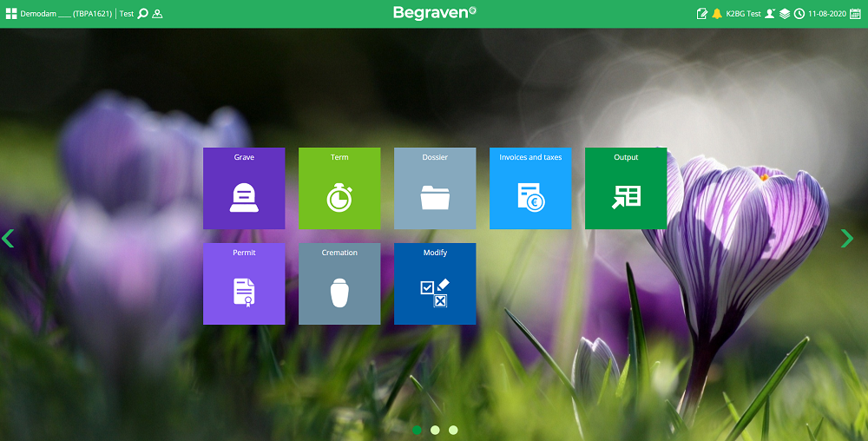The image size is (868, 441).
Task: Open the Invoices and taxes tile
Action: click(x=530, y=188)
